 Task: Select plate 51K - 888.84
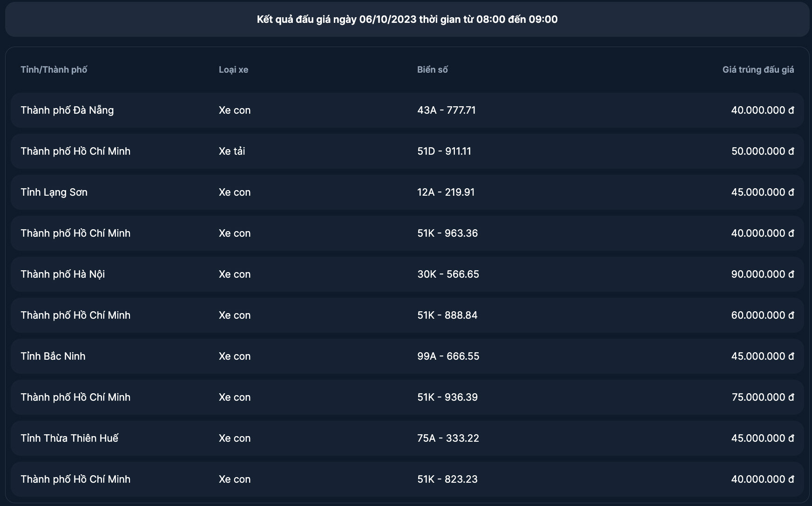point(447,315)
